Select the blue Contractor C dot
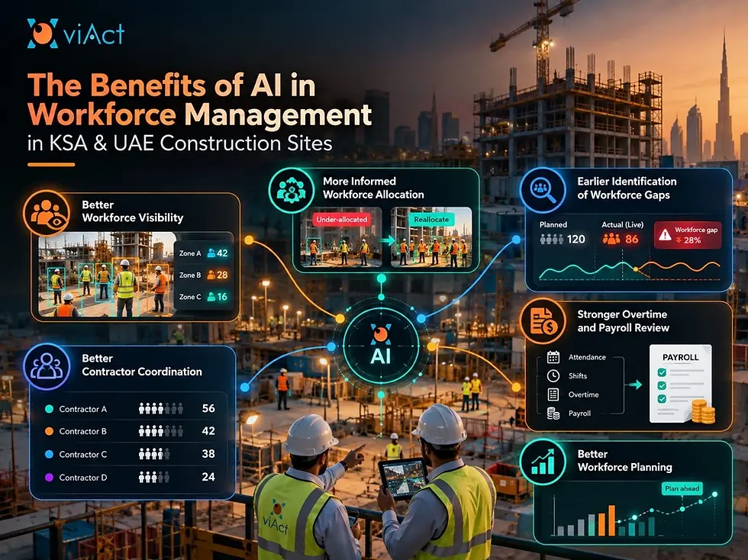Image resolution: width=748 pixels, height=560 pixels. pyautogui.click(x=49, y=454)
